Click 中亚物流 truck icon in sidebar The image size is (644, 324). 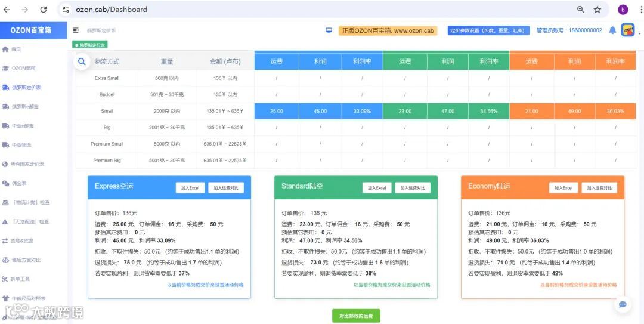point(5,145)
